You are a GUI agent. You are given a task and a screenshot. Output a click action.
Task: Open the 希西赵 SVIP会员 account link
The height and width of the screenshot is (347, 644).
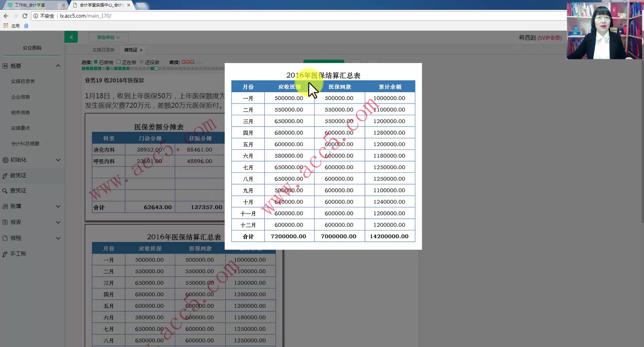coord(540,38)
